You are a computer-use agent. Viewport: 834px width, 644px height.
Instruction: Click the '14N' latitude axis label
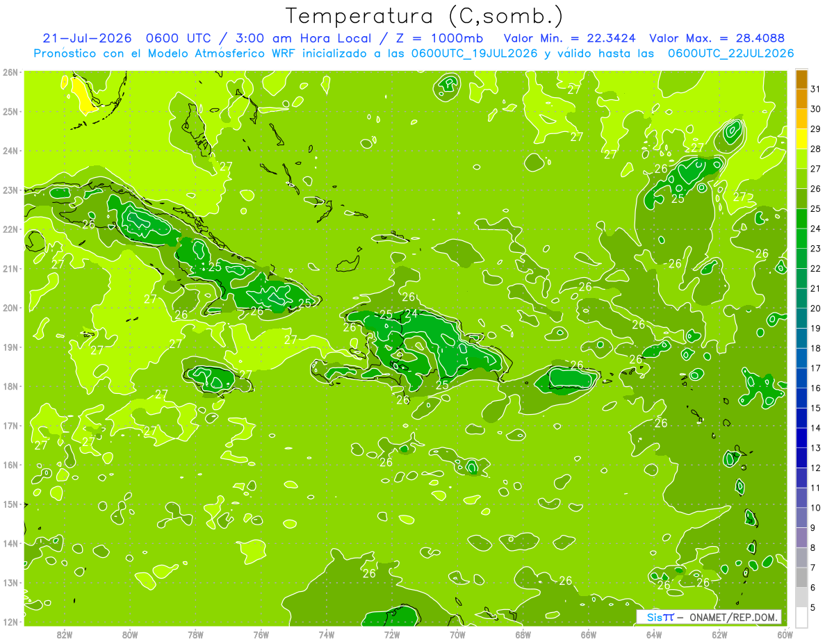click(10, 543)
